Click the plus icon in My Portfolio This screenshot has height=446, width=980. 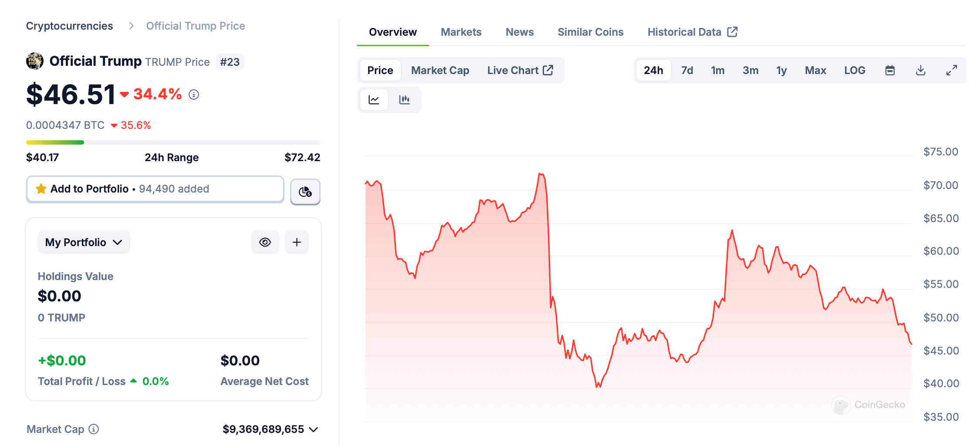297,242
